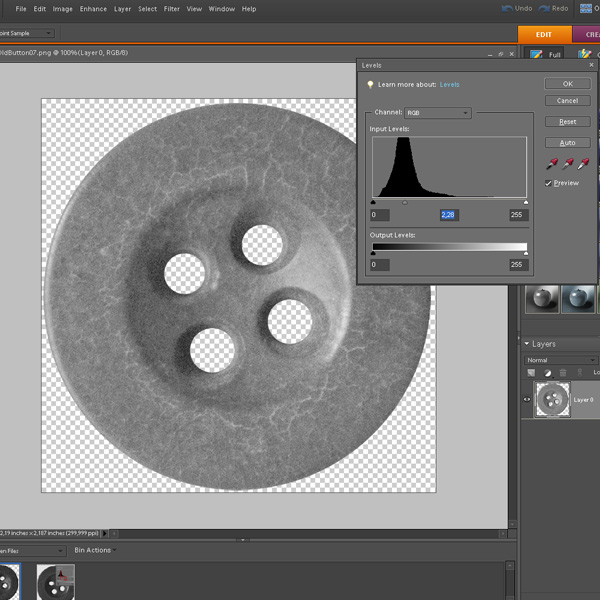600x600 pixels.
Task: Click the horizontal scrollbar left arrow
Action: (114, 533)
